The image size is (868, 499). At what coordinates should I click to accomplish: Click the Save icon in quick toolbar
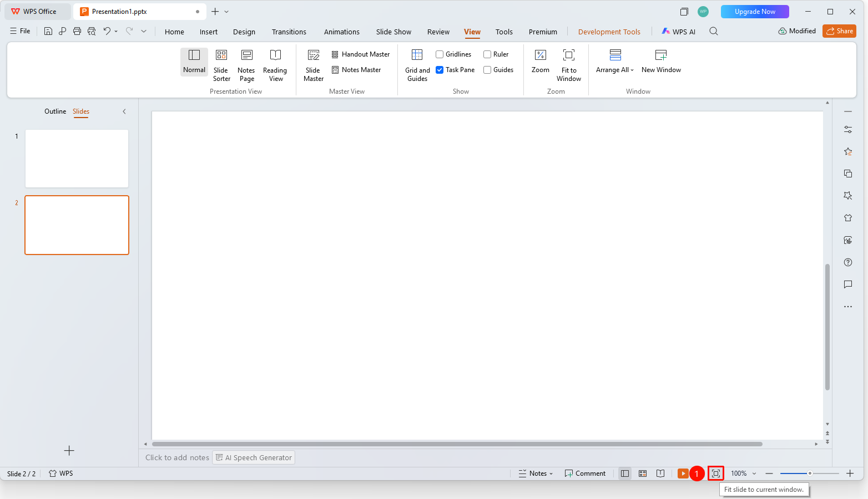48,31
